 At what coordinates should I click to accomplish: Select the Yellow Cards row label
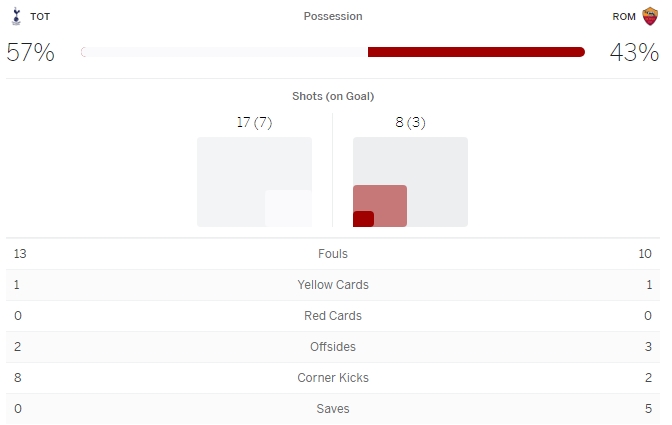(333, 285)
